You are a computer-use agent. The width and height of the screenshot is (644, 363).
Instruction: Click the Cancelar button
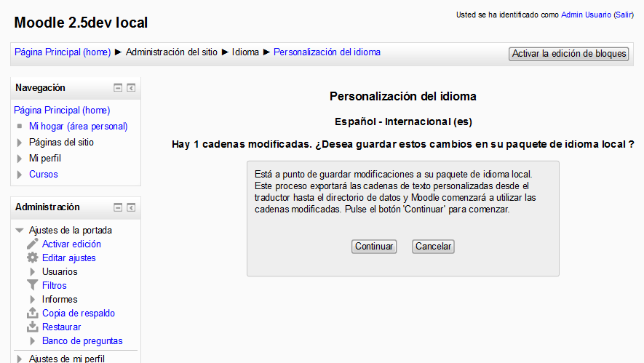(433, 247)
